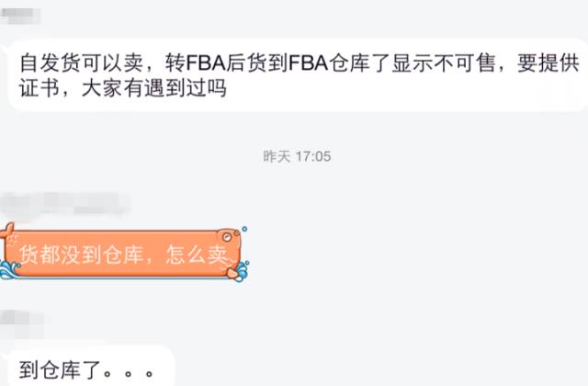
Task: Open blurred sender name above 到仓库了 message
Action: (22, 324)
